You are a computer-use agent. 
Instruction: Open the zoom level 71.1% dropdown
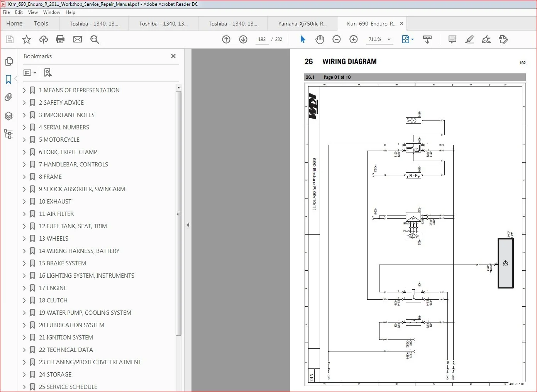389,39
